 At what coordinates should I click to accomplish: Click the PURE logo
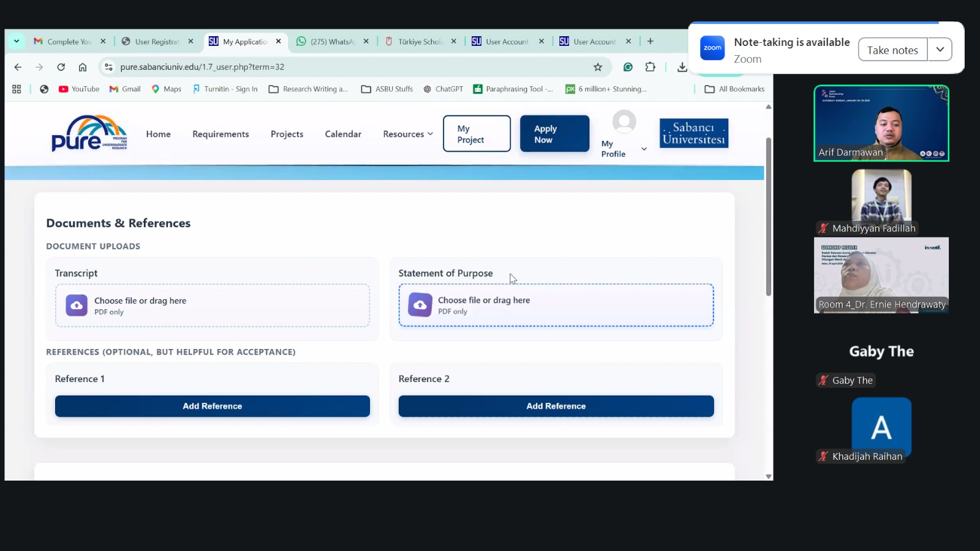click(x=89, y=133)
